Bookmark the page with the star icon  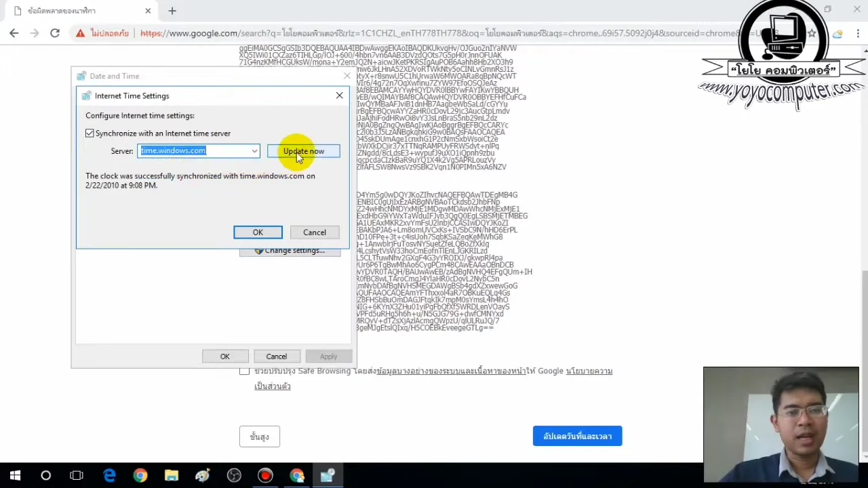click(x=812, y=33)
